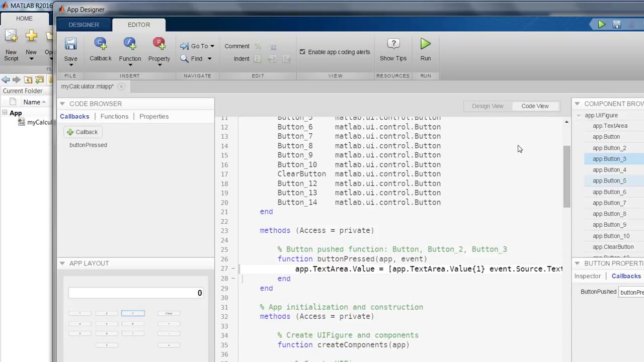Switch to Design View
644x362 pixels.
(x=488, y=106)
